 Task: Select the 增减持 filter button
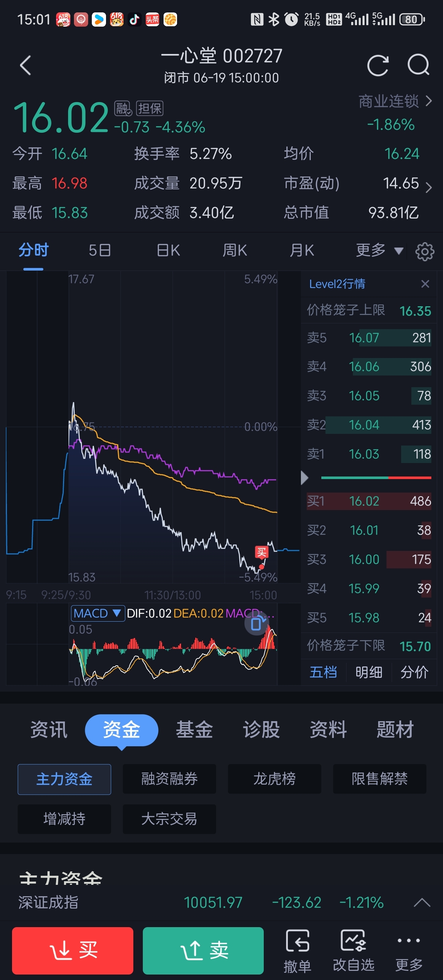[x=64, y=819]
